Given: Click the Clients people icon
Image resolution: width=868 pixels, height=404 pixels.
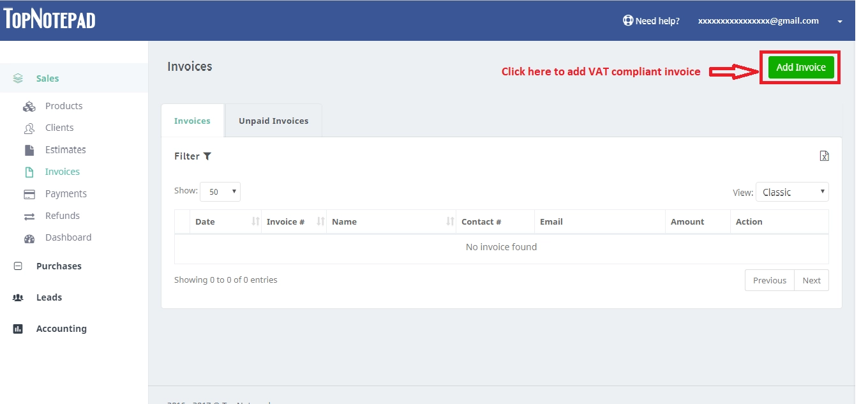Looking at the screenshot, I should point(29,128).
